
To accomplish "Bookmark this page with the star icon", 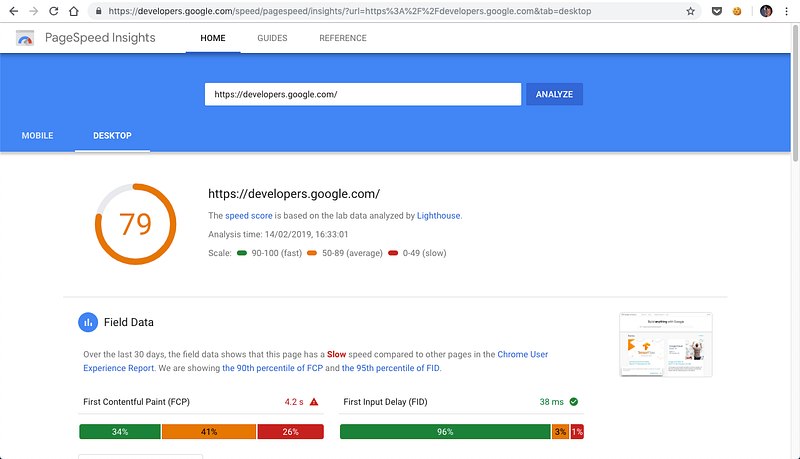I will pos(690,11).
